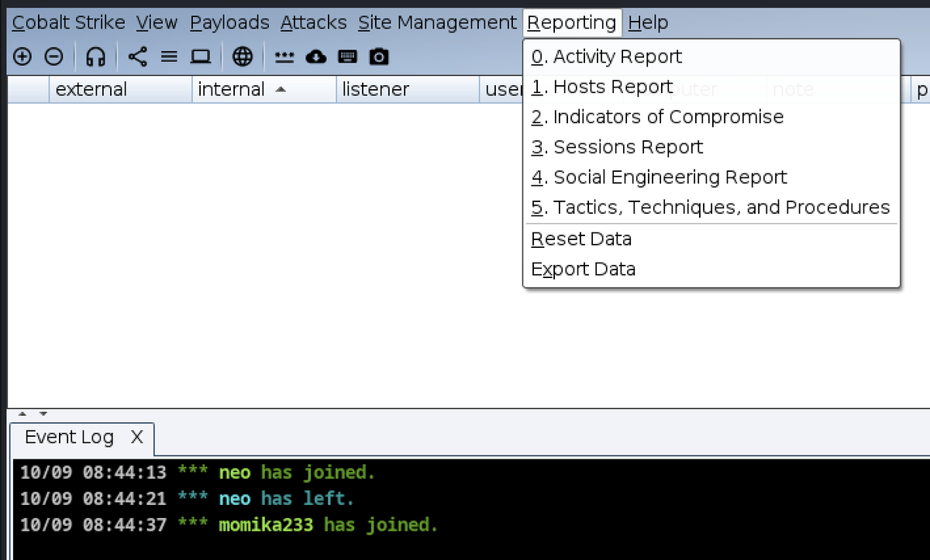
Task: Click log line 'momika233 has joined.'
Action: 229,525
